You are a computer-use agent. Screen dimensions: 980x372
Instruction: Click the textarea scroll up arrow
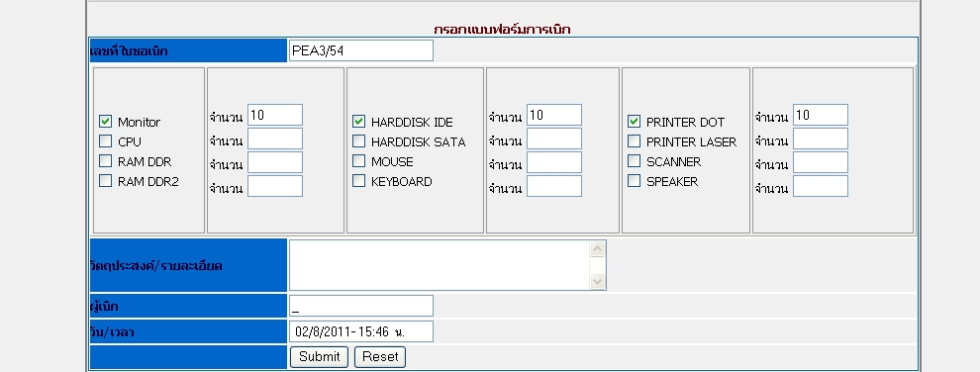click(598, 249)
